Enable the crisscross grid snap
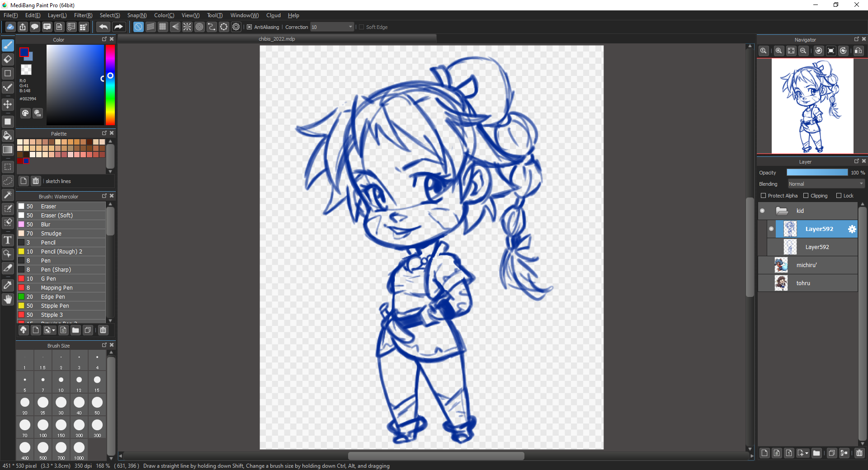 [x=163, y=27]
